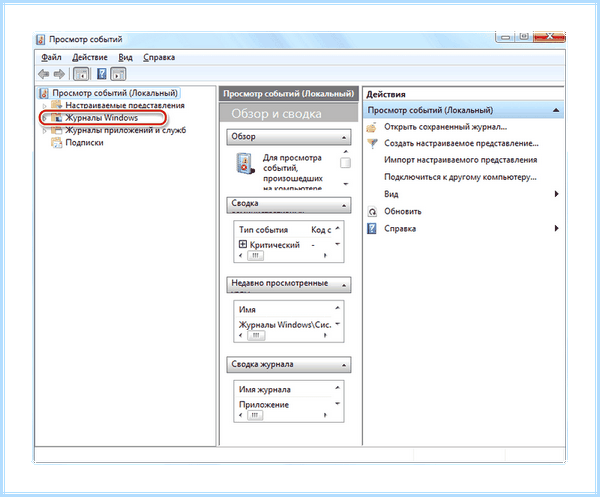Click 'Журналы Windows\Сис.' recent row
The width and height of the screenshot is (600, 497).
(x=285, y=325)
